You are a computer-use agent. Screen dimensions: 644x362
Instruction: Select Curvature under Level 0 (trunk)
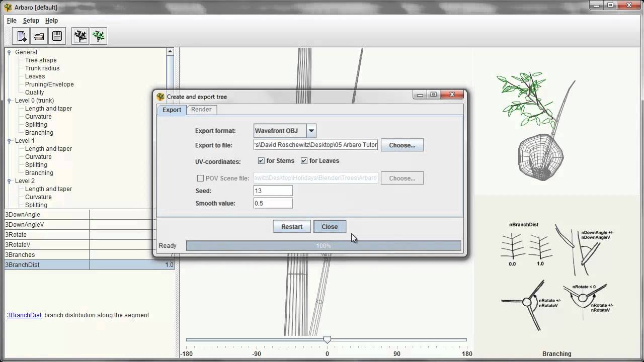(x=38, y=117)
